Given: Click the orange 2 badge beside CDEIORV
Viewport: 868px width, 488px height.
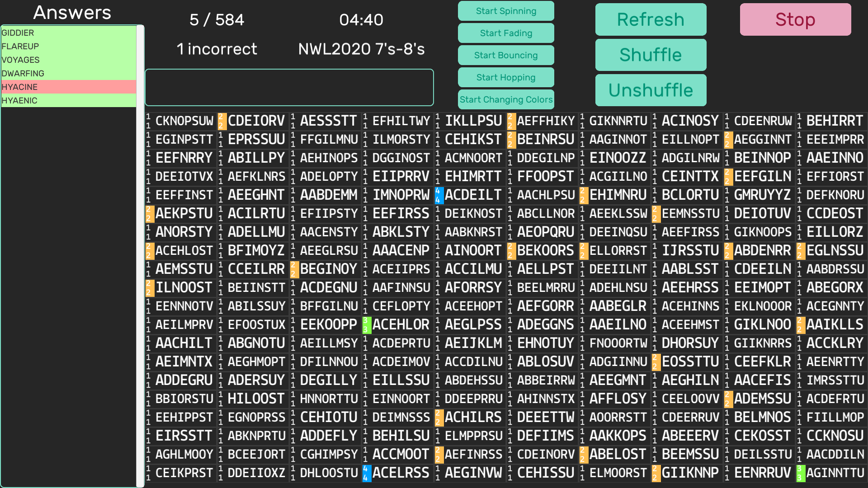Looking at the screenshot, I should click(x=222, y=121).
